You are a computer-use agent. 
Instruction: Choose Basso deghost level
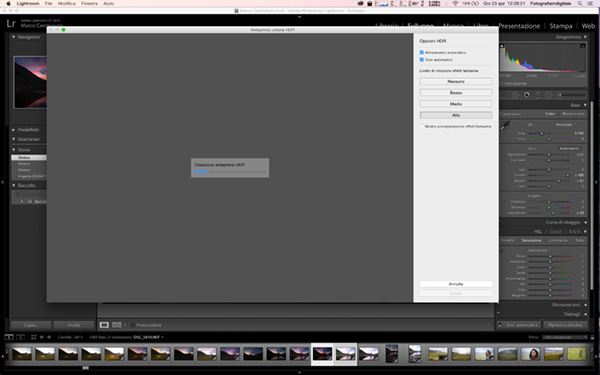[456, 93]
